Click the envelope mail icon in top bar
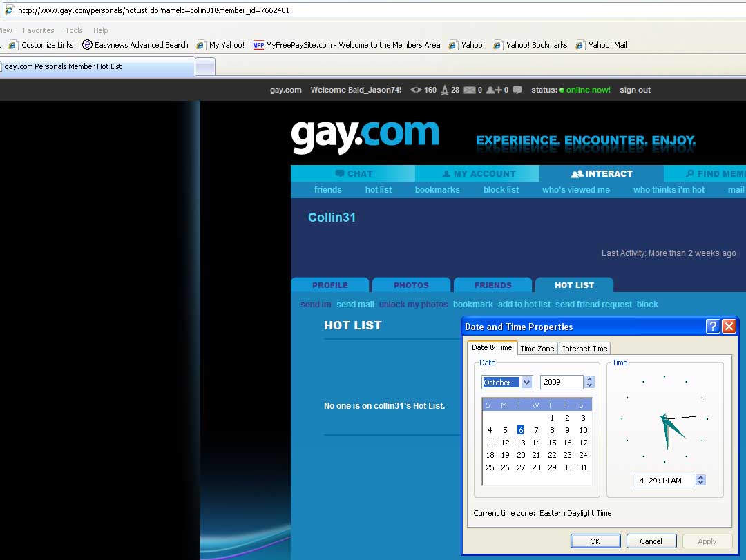 click(470, 90)
